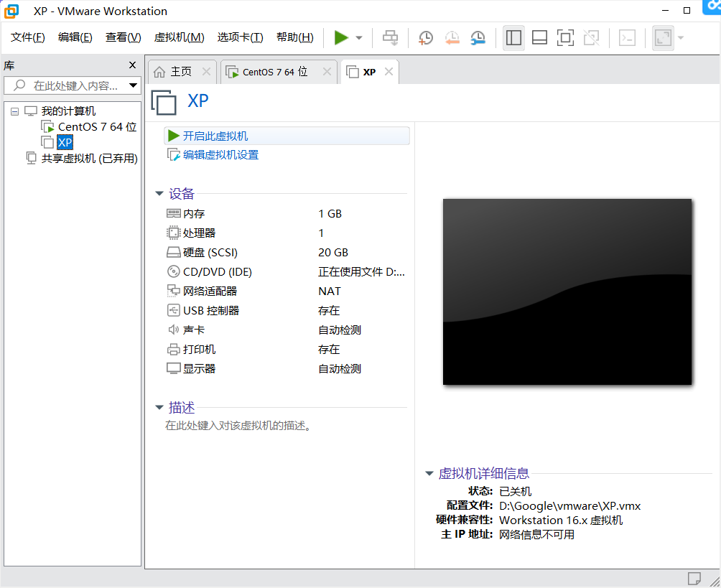Select CentOS 7 64 位 in library tree
Viewport: 721px width, 588px height.
[x=97, y=127]
